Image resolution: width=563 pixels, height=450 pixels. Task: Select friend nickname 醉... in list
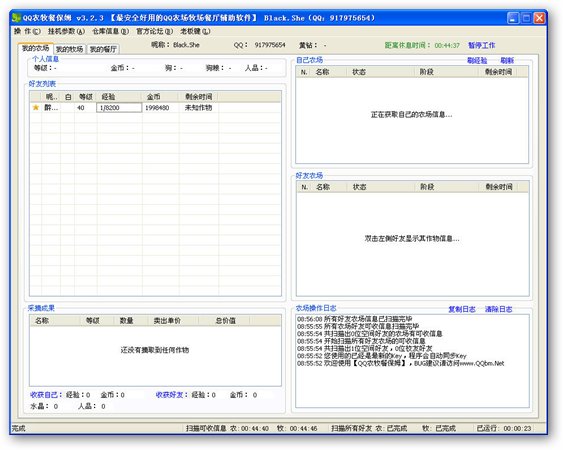click(x=51, y=107)
